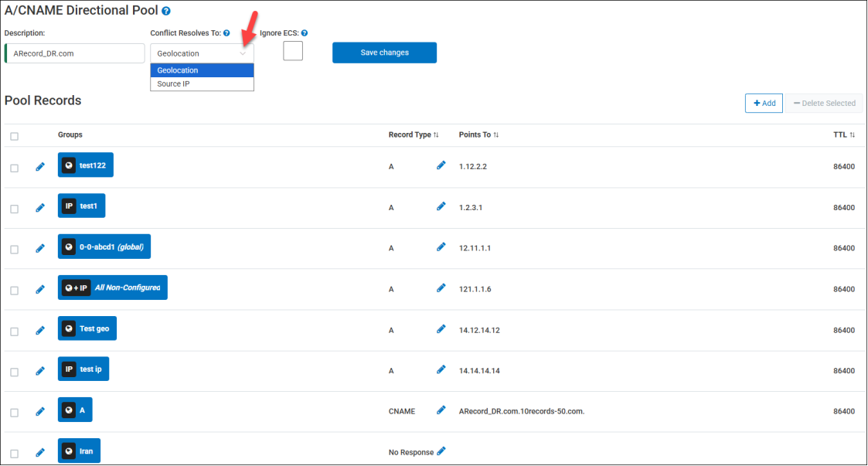Click help icon beside A/CNAME Directional Pool title
This screenshot has width=868, height=466.
[x=166, y=12]
